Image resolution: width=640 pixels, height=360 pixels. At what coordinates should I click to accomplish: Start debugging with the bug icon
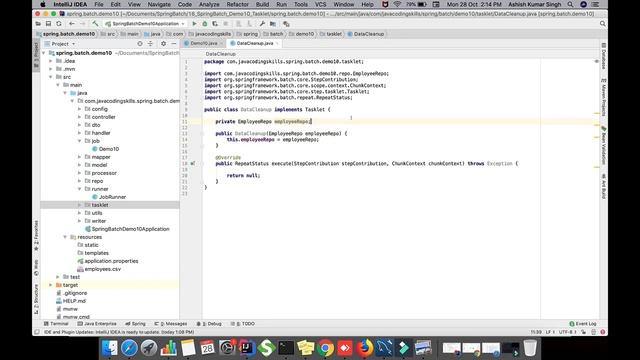[205, 24]
